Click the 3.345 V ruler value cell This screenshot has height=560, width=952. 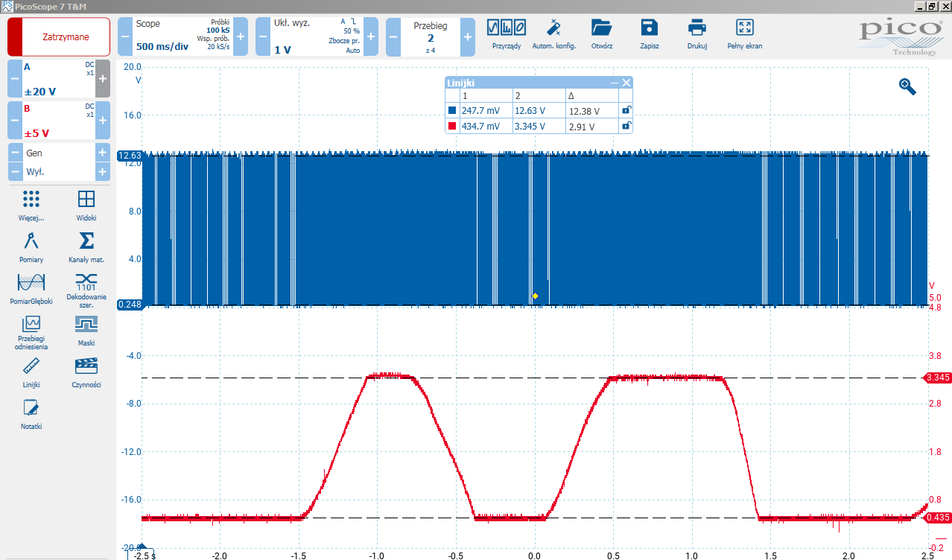pyautogui.click(x=539, y=127)
